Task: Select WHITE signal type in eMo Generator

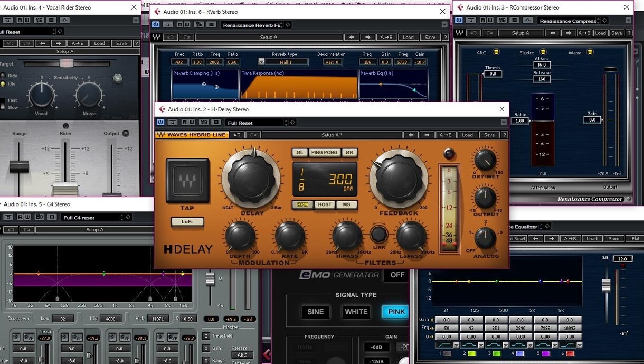Action: [356, 312]
